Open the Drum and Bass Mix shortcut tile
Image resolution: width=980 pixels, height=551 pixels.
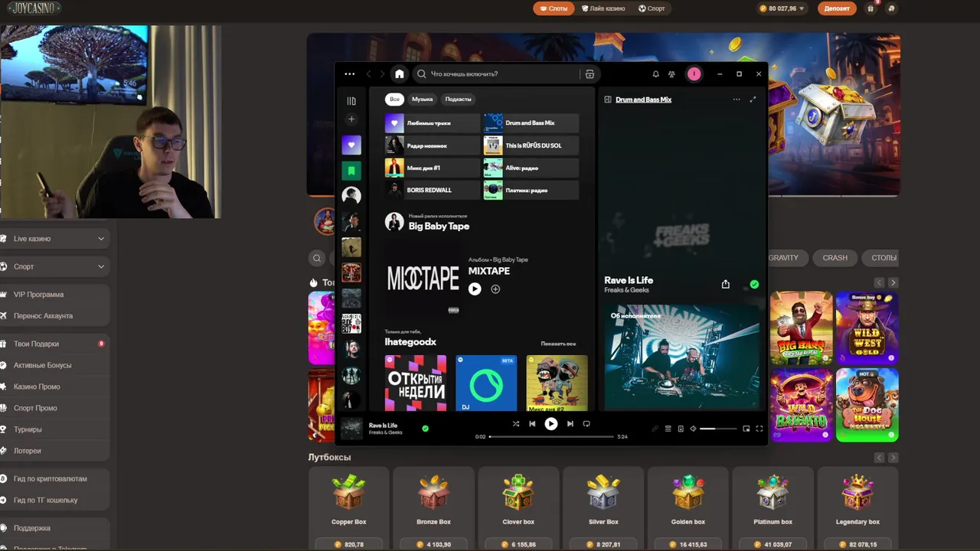[x=531, y=123]
